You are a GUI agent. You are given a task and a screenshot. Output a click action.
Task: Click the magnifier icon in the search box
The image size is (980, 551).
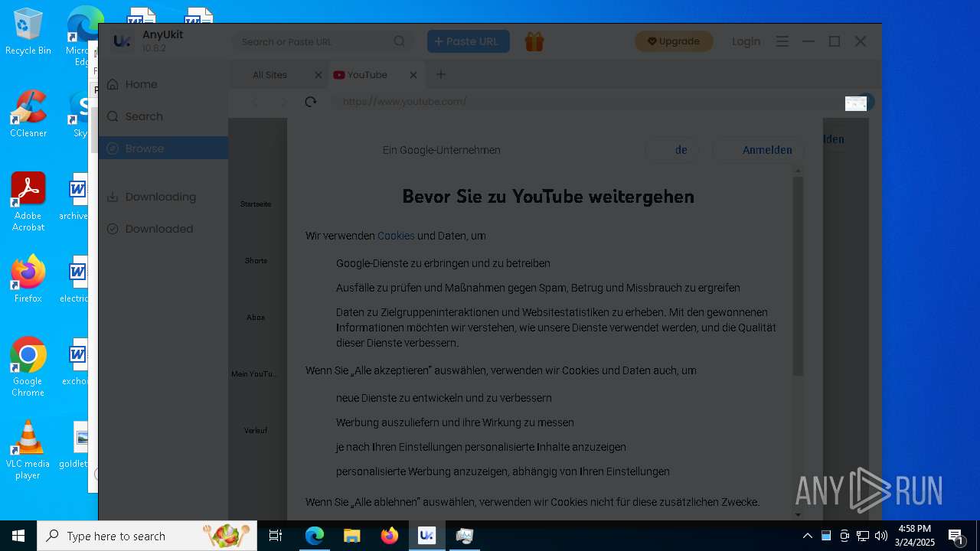click(400, 41)
